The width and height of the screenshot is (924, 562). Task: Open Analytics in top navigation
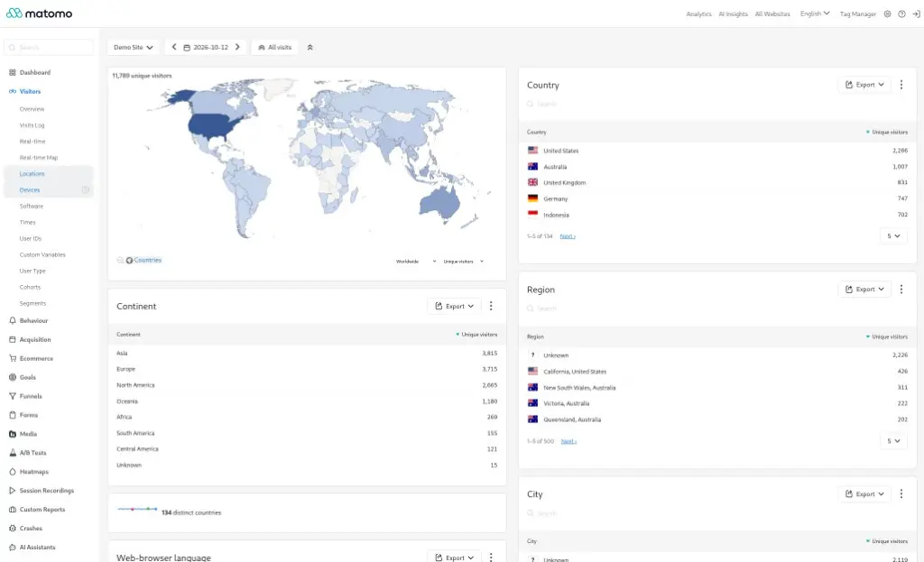[x=698, y=14]
